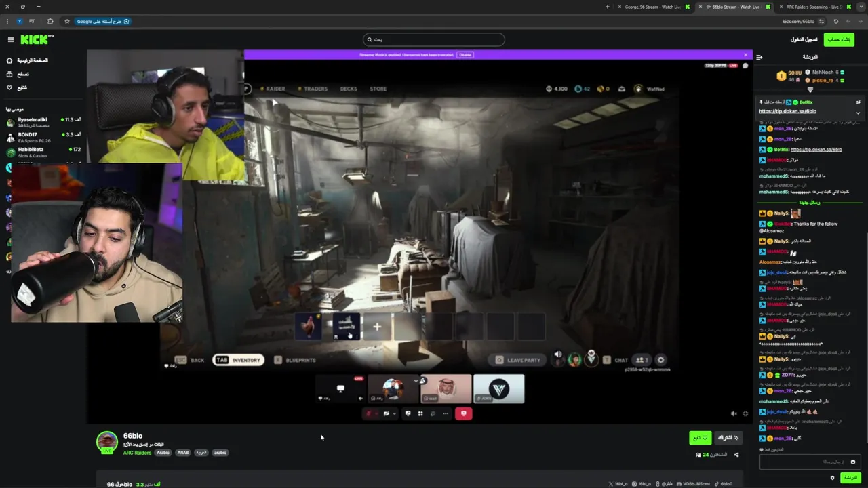Viewport: 868px width, 488px height.
Task: Open ilyaselmaliki recommended channel
Action: (x=42, y=123)
